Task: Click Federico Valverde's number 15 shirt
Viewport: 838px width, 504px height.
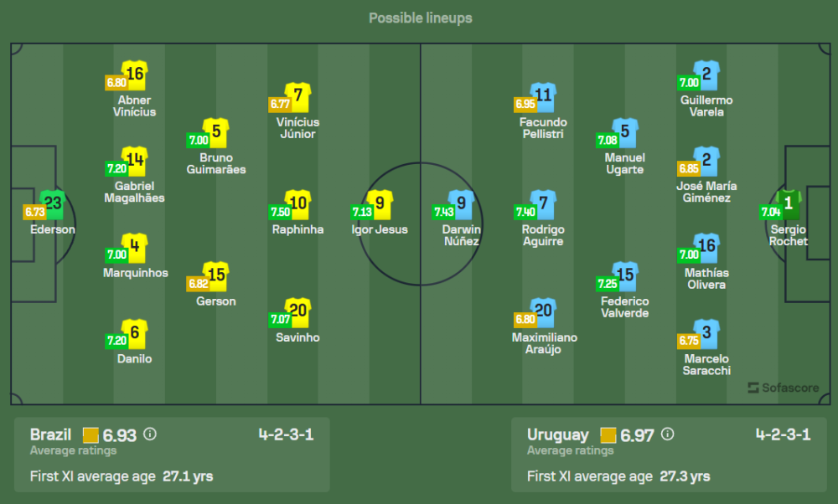Action: point(624,275)
